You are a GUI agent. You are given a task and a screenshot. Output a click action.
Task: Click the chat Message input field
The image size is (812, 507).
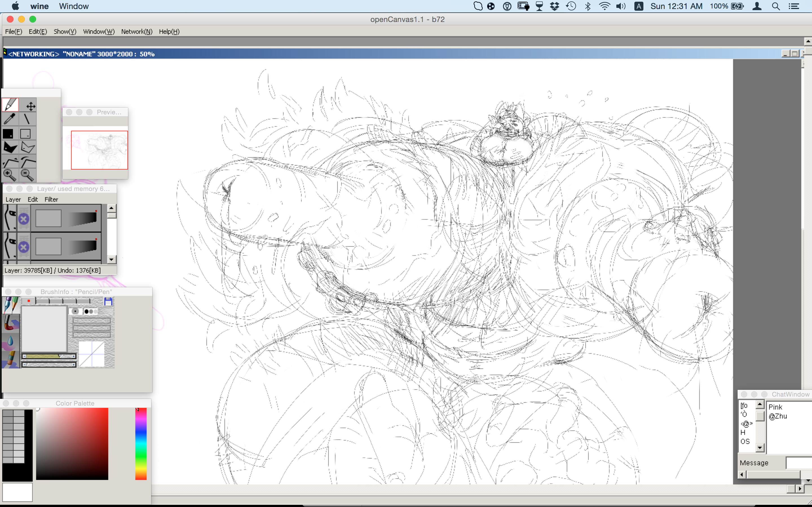(798, 463)
